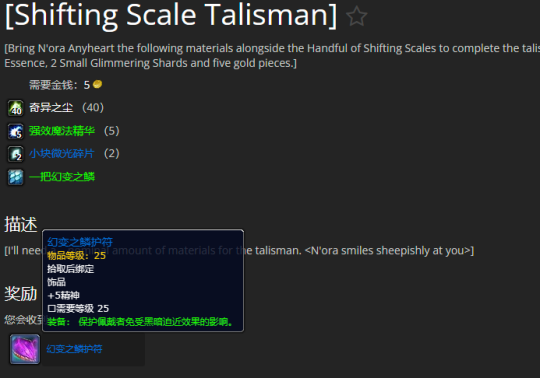Open the 强效魔法精华 essence item icon

tap(15, 131)
